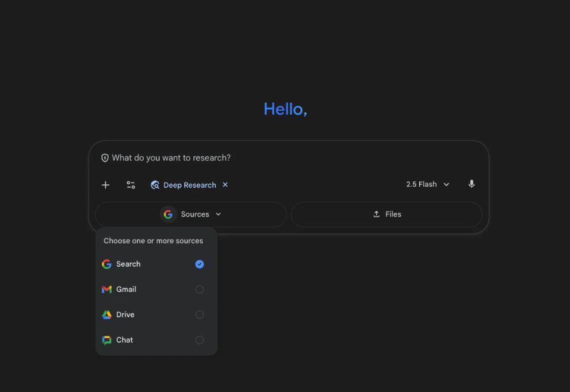Enable Gmail as a source

tap(199, 289)
